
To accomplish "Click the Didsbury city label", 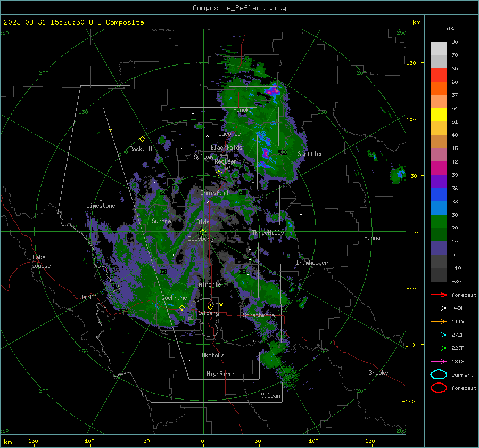I will 201,239.
